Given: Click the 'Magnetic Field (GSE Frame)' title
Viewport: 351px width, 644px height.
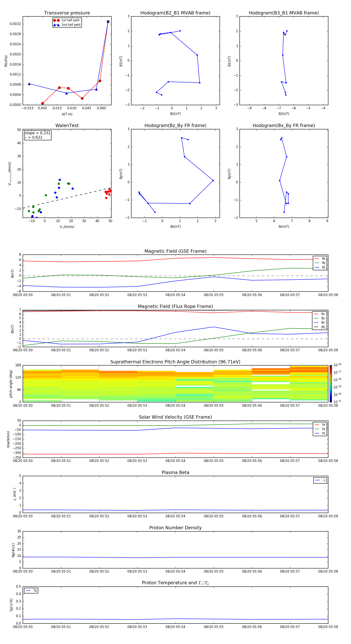Looking at the screenshot, I should point(175,251).
